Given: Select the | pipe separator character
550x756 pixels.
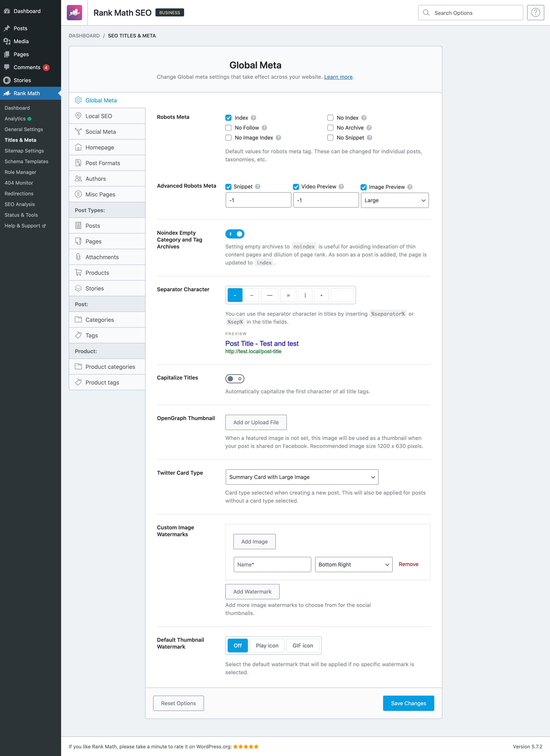Looking at the screenshot, I should click(x=305, y=295).
